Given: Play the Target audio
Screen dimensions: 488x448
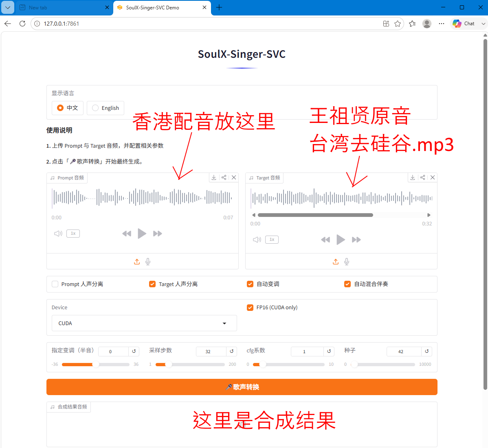Looking at the screenshot, I should 341,240.
